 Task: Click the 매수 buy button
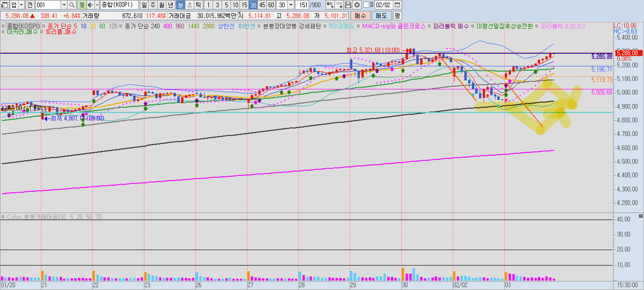(360, 16)
